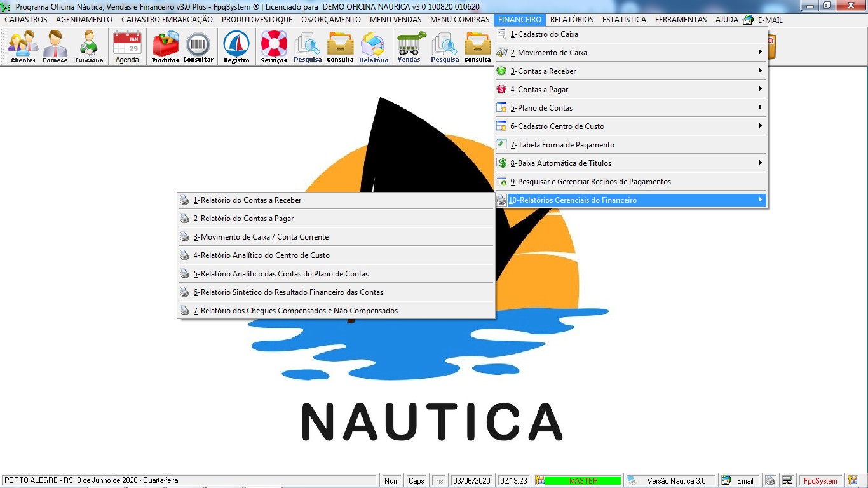Close the FINANCEIRO menu bar item
868x488 pixels.
point(520,20)
